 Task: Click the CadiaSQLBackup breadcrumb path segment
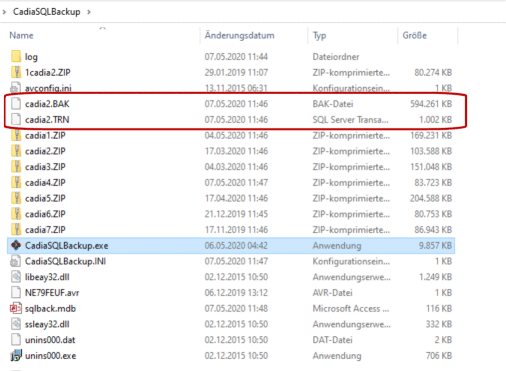[x=47, y=12]
